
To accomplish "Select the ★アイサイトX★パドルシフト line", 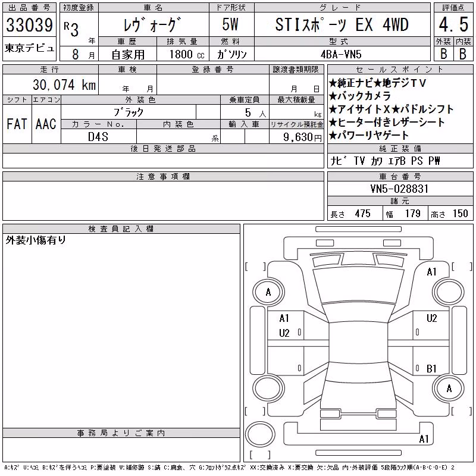I will [x=392, y=109].
